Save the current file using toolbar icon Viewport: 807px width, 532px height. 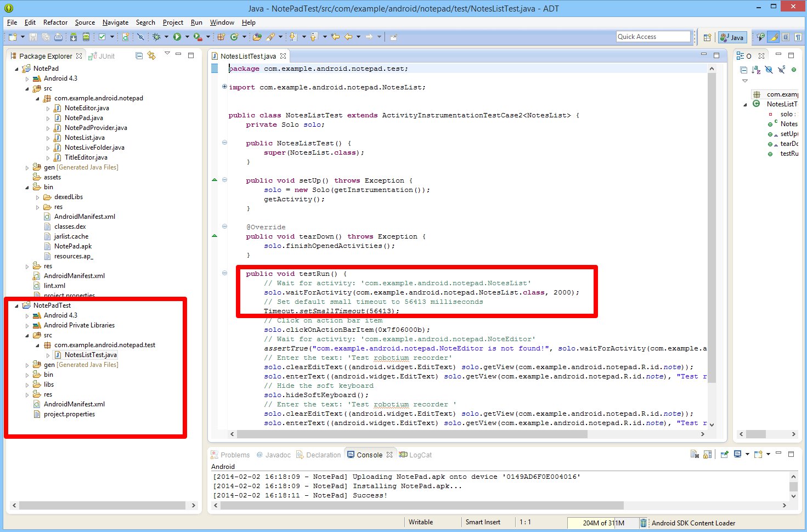tap(33, 37)
